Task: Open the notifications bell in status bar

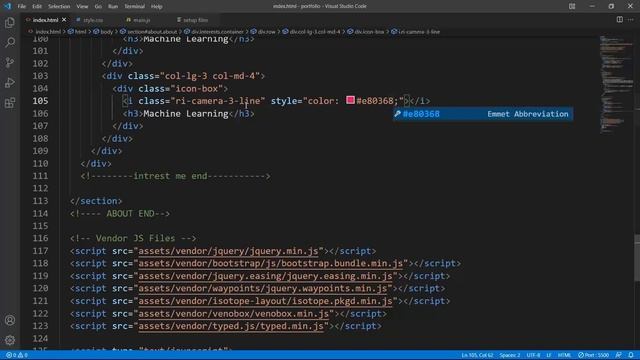Action: tap(631, 355)
